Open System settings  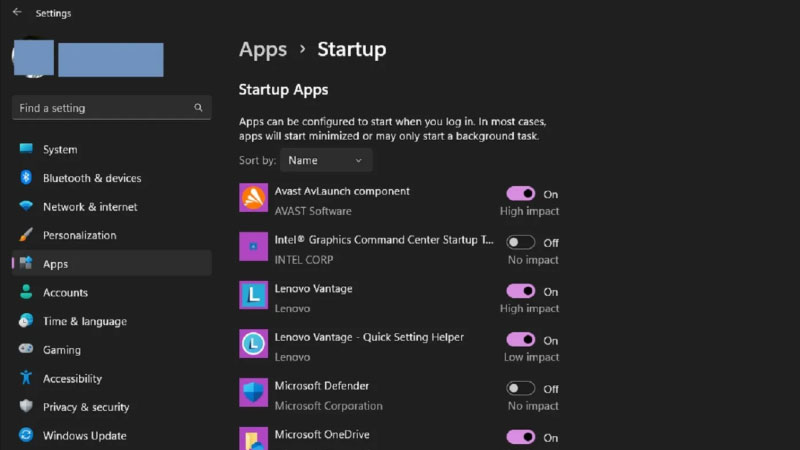tap(112, 149)
